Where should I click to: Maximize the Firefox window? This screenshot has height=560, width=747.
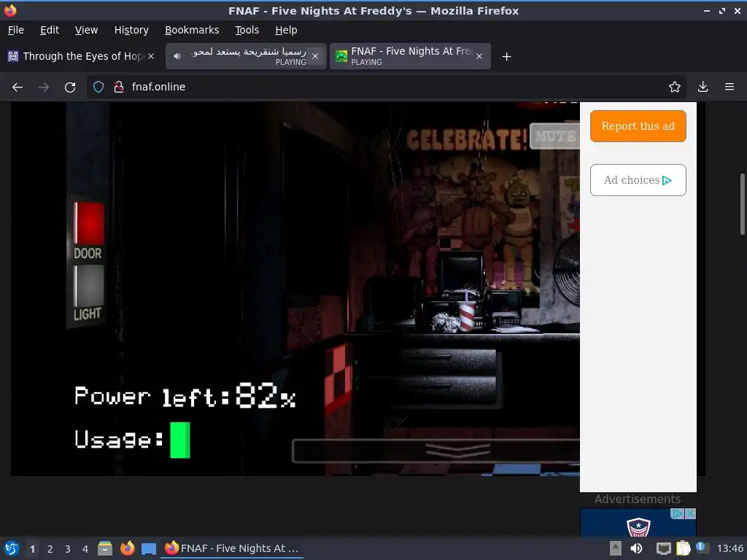(722, 10)
